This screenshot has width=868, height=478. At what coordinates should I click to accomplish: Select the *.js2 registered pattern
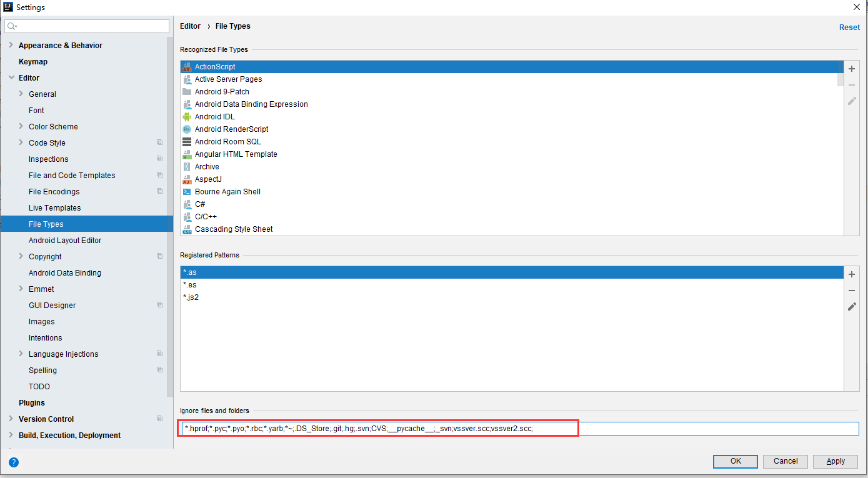512,297
